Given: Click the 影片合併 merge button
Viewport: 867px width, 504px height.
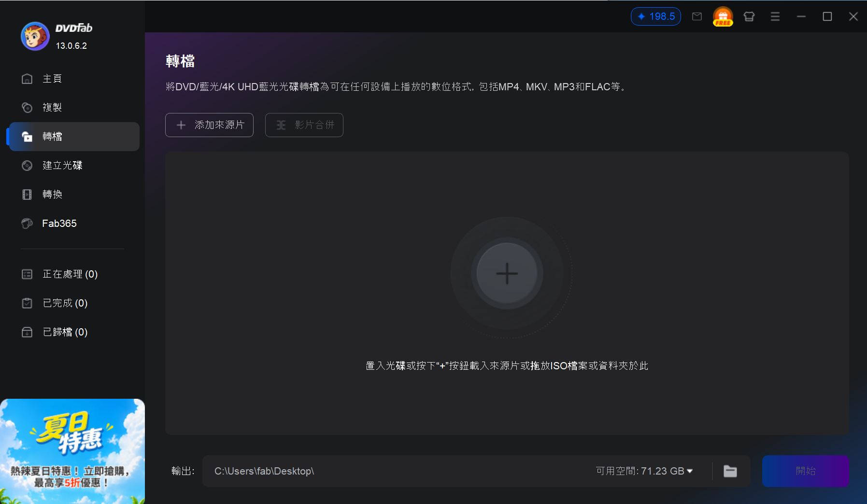Looking at the screenshot, I should pyautogui.click(x=304, y=125).
